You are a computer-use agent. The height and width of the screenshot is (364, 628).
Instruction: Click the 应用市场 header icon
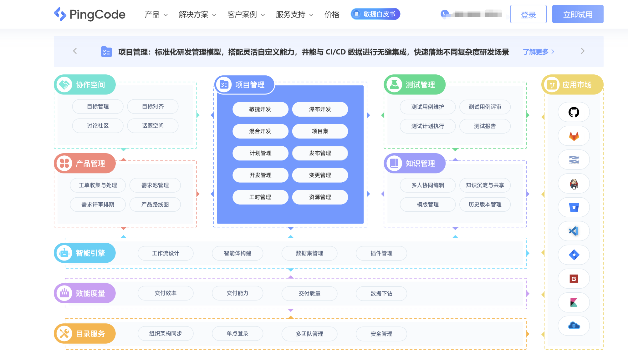[551, 84]
